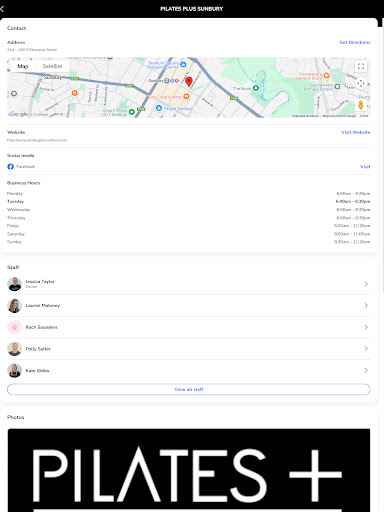Toggle fullscreen view on the map
Viewport: 384px width, 512px height.
(361, 66)
